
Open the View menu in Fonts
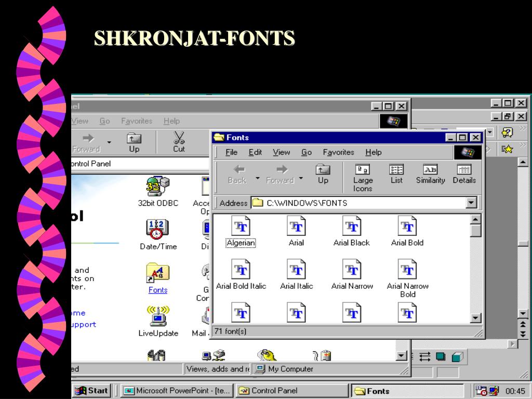(x=281, y=152)
